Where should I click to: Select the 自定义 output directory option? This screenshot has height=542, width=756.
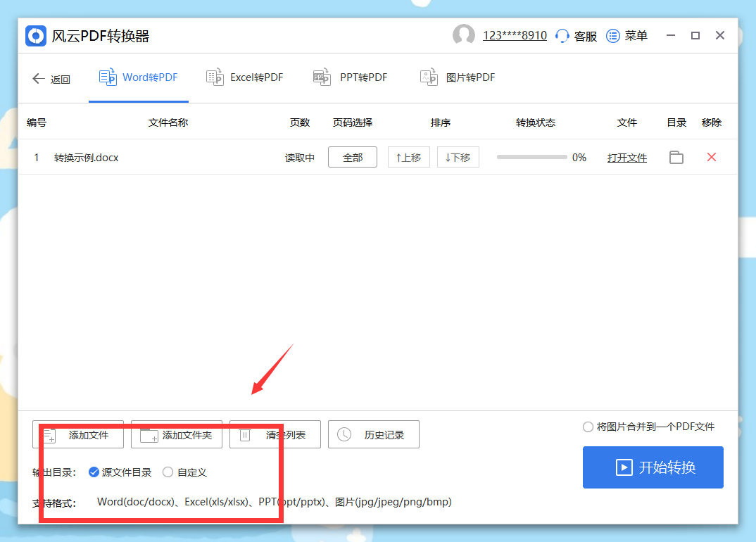pyautogui.click(x=184, y=472)
